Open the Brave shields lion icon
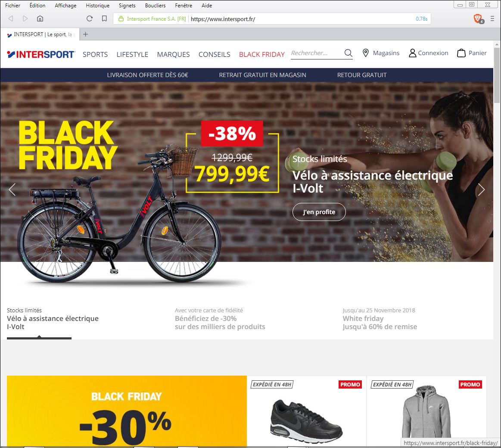The height and width of the screenshot is (448, 501). (x=478, y=19)
